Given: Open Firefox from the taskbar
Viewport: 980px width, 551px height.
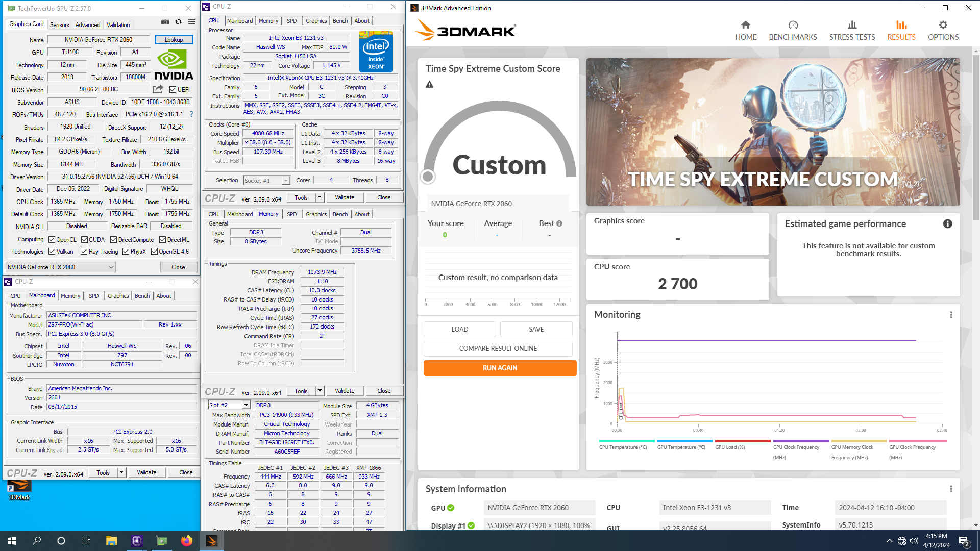Looking at the screenshot, I should coord(186,541).
